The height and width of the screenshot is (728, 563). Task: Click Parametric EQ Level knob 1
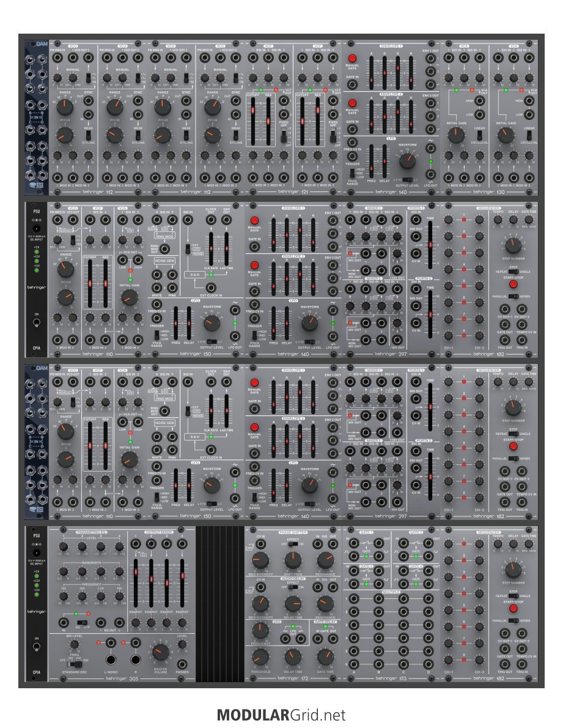[64, 547]
